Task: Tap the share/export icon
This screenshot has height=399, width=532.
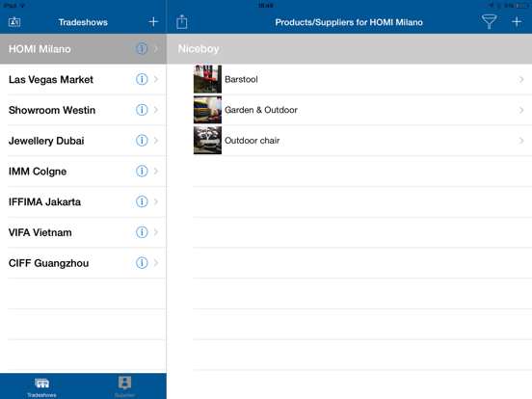Action: pyautogui.click(x=182, y=22)
